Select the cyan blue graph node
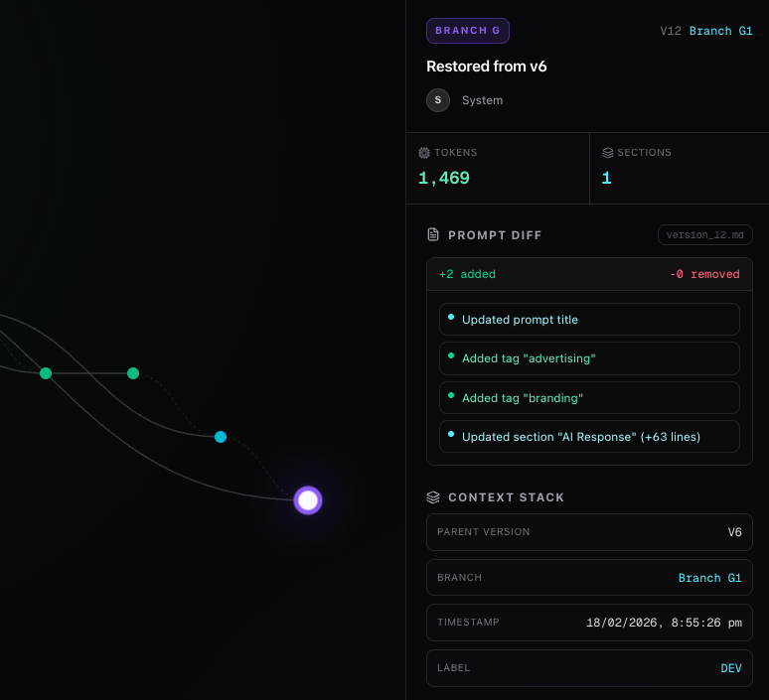The image size is (769, 700). pos(221,437)
